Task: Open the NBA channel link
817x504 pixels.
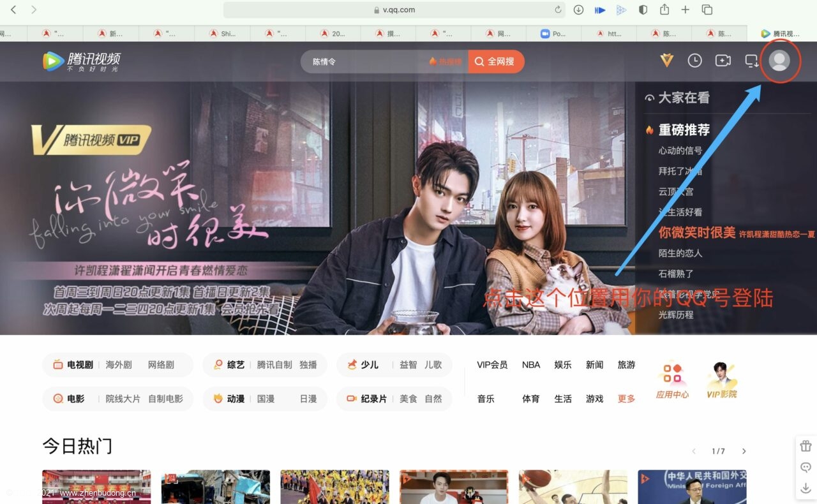Action: (530, 365)
